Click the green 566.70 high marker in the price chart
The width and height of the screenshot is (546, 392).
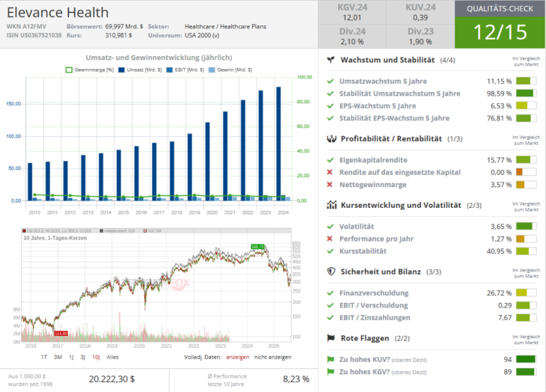[x=258, y=247]
